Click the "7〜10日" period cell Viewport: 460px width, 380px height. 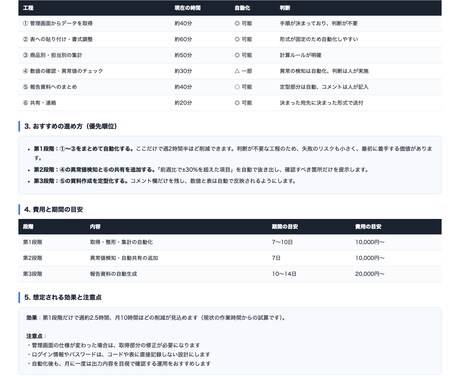282,242
